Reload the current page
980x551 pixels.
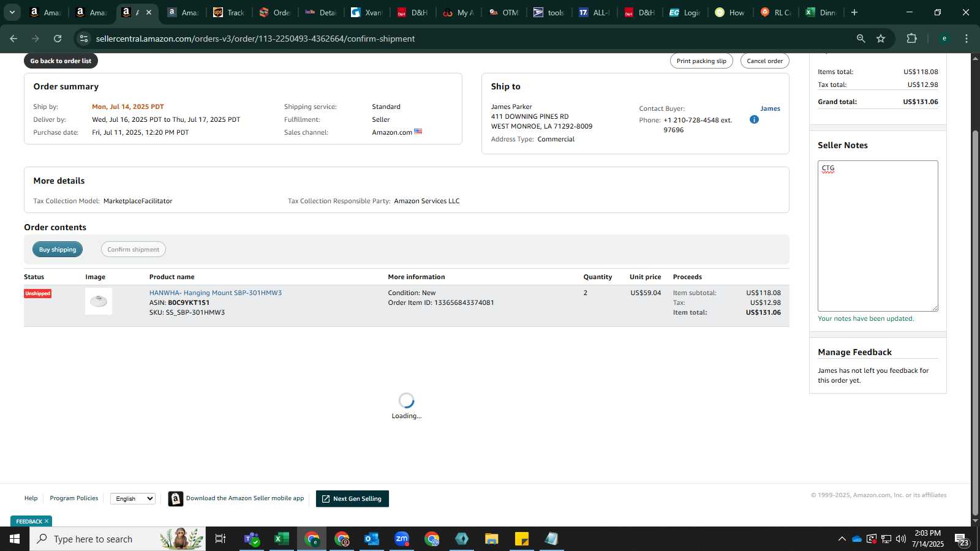point(58,39)
